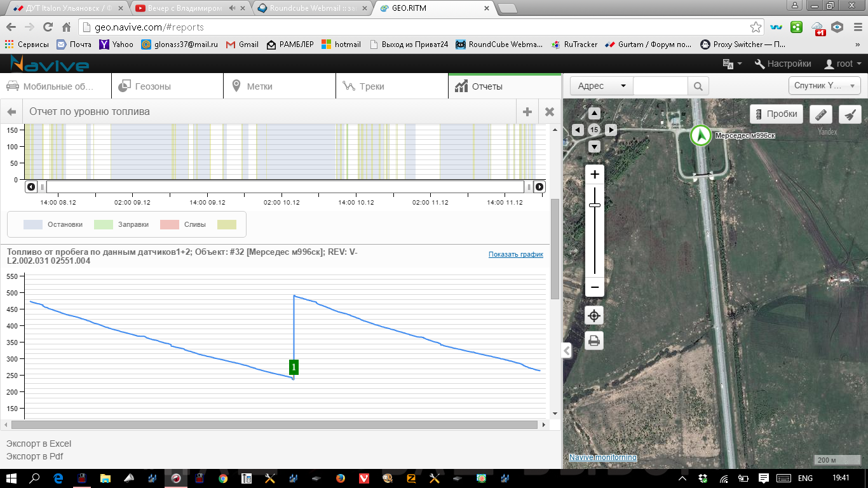The image size is (868, 488).
Task: Click the Показать график link
Action: pyautogui.click(x=515, y=254)
